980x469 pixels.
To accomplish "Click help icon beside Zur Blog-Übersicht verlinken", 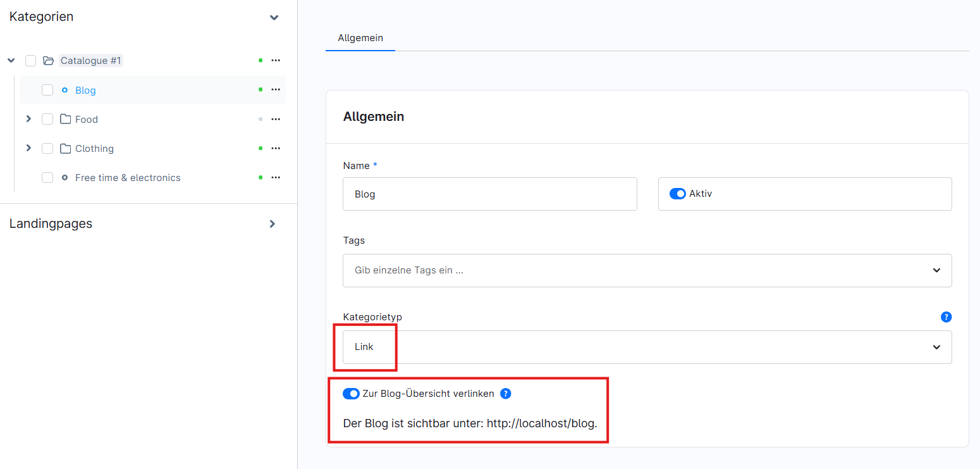I will tap(505, 394).
